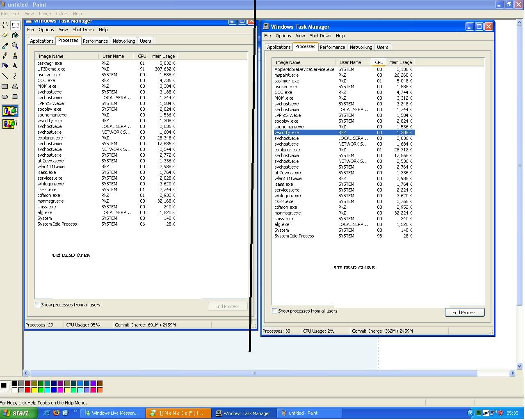Switch to Windows Live Messenger taskbar button
This screenshot has height=420, width=525.
pos(112,413)
